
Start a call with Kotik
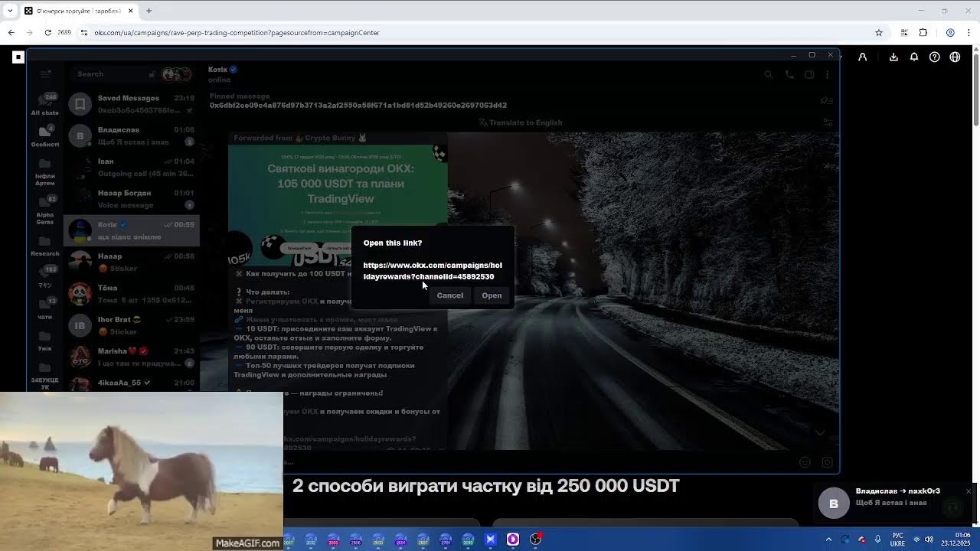[789, 74]
